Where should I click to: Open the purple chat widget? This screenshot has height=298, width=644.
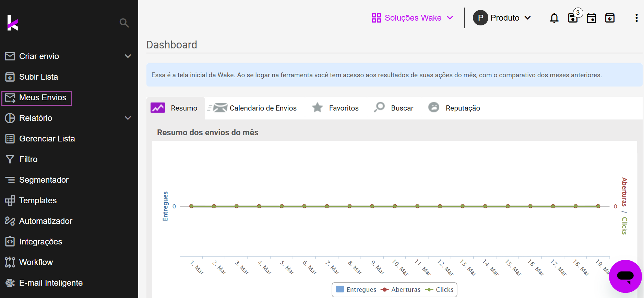pos(625,276)
